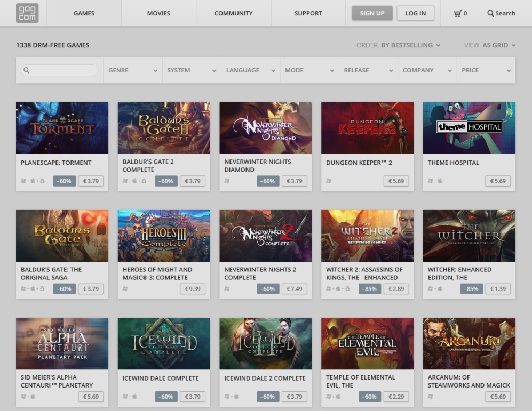Click the Search magnifier in top navigation
Screen dimensions: 532x411
490,13
